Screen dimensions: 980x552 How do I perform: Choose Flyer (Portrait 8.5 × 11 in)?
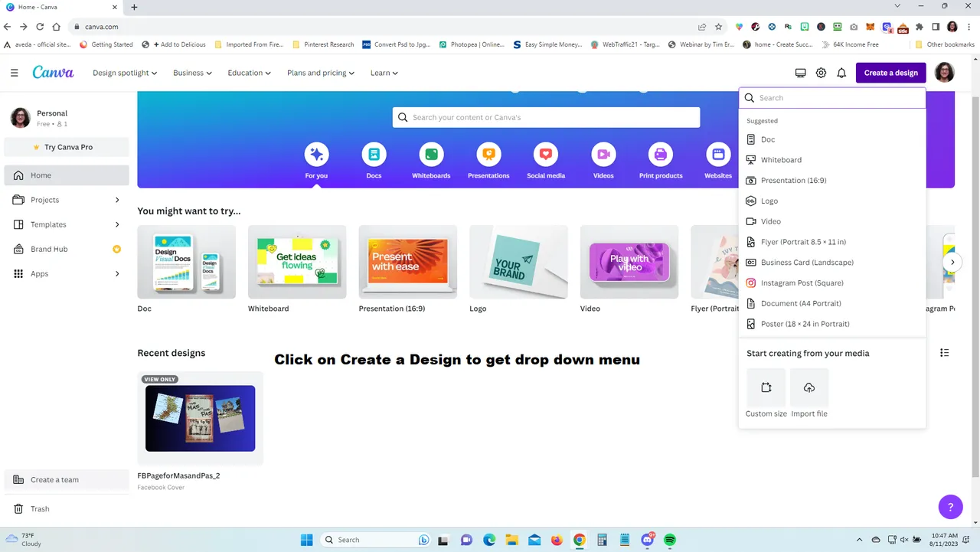coord(832,242)
